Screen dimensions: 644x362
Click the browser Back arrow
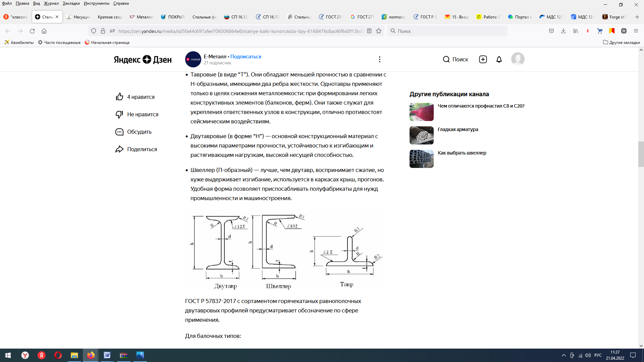tap(8, 31)
